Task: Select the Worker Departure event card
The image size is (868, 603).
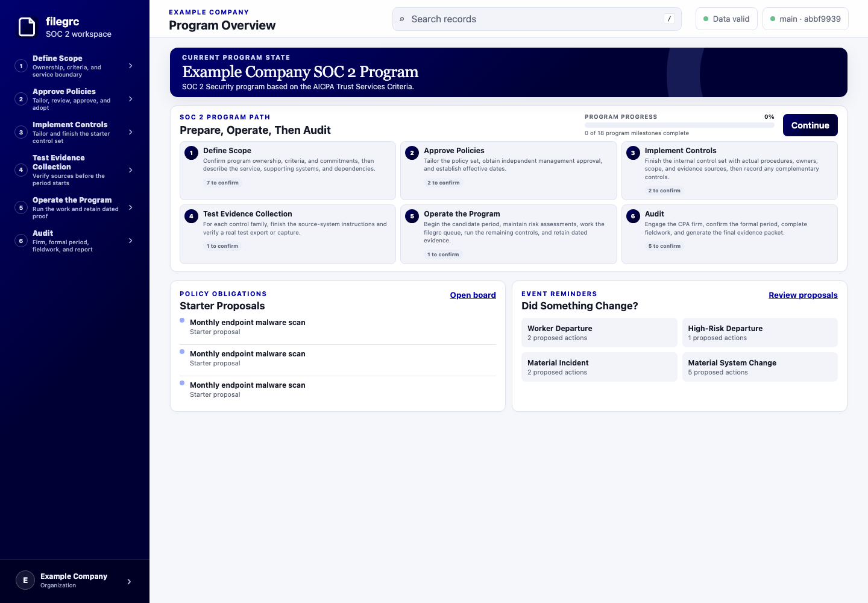Action: [x=599, y=332]
